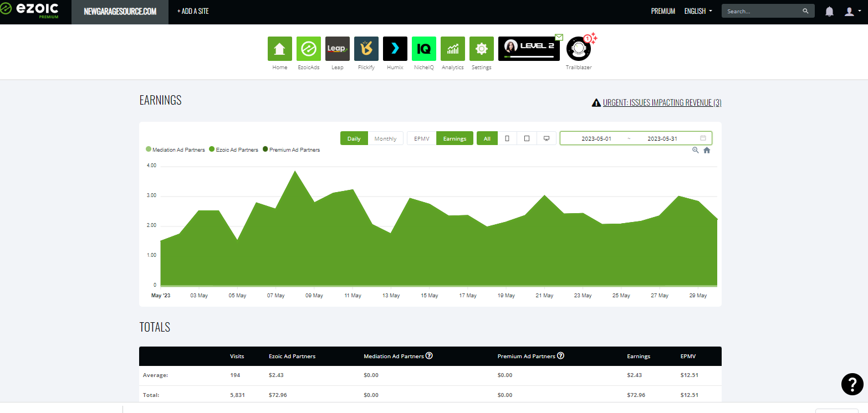Screen dimensions: 868x413
Task: Click the start date 2023-05-01 field
Action: [x=596, y=138]
